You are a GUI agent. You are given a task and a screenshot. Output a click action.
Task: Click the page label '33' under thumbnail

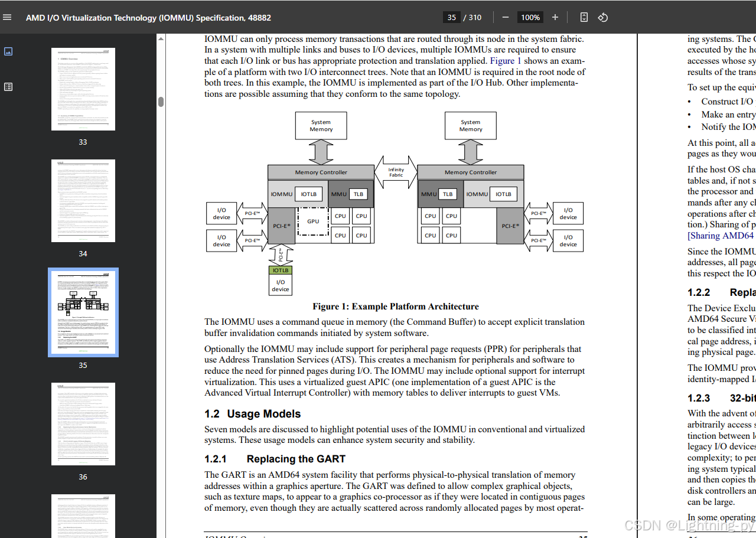pos(83,142)
